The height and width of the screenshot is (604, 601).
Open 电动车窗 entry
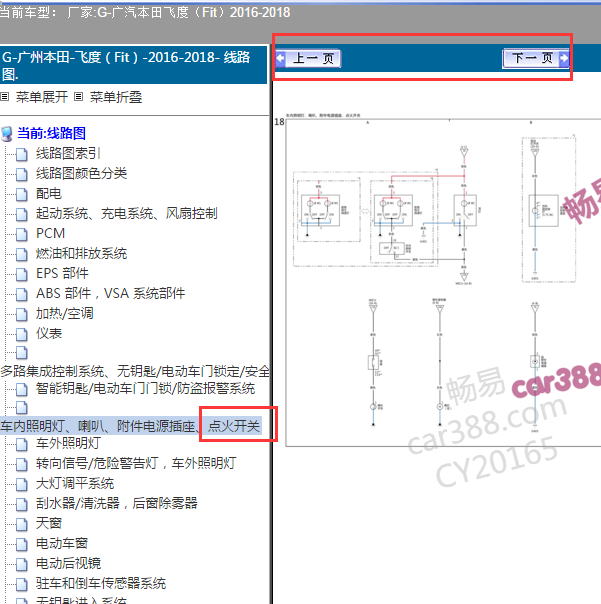click(x=62, y=543)
